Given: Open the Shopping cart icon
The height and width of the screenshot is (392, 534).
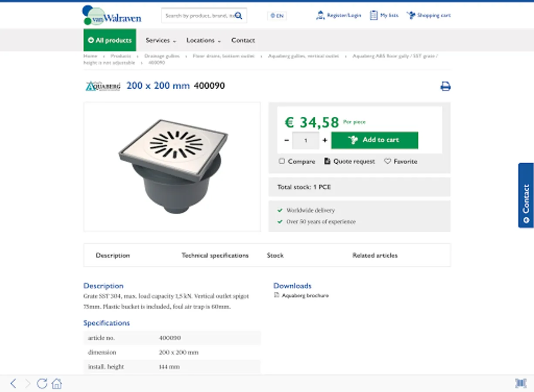Looking at the screenshot, I should [411, 16].
